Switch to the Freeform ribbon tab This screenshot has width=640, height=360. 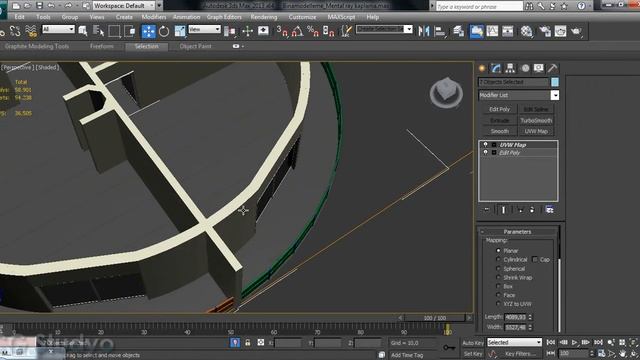coord(102,47)
